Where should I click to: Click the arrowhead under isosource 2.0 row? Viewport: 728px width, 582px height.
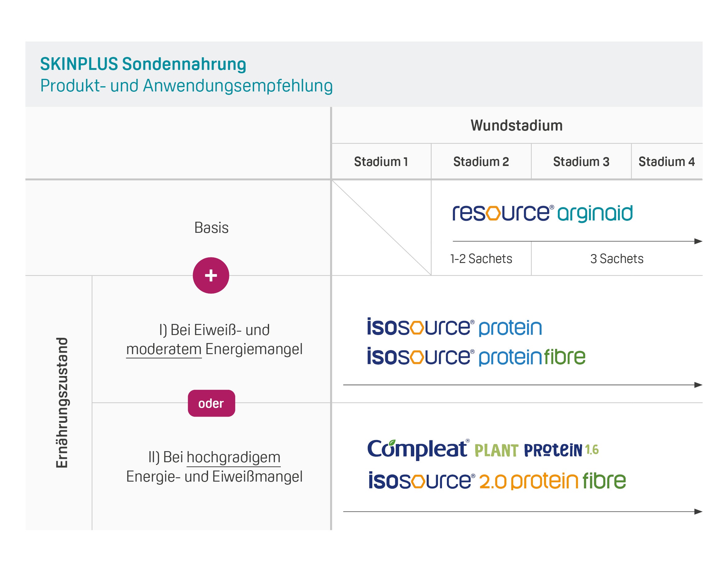698,512
